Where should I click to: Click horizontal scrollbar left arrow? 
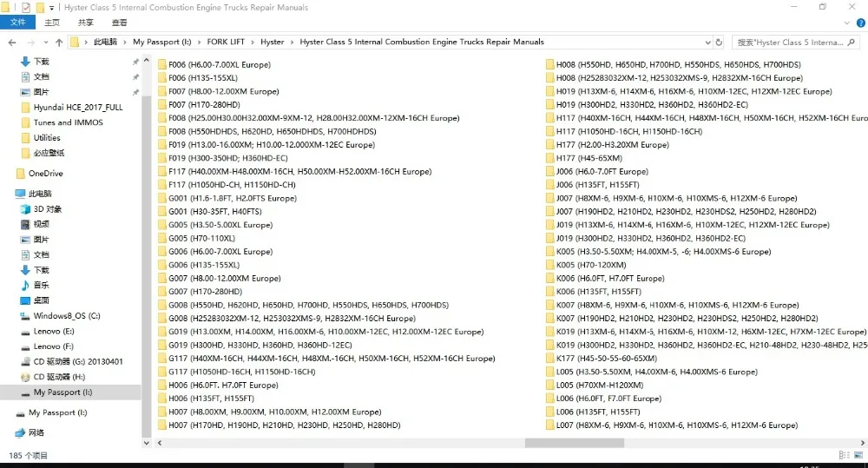point(160,443)
